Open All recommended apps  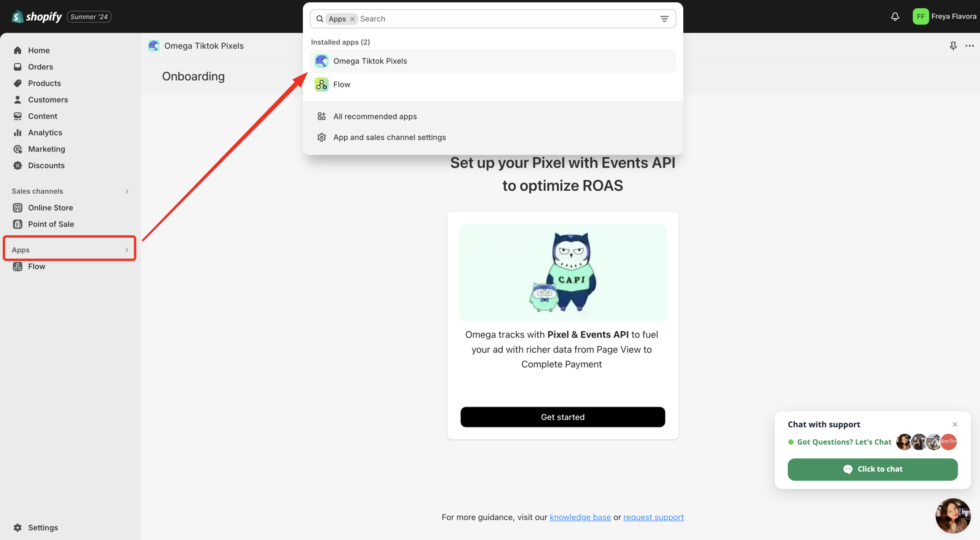375,116
